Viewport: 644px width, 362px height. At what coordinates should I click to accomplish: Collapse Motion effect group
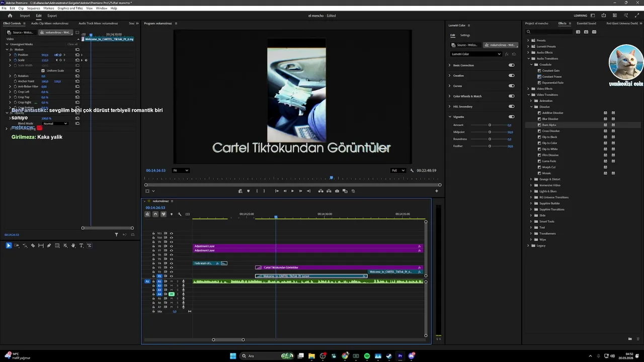click(7, 49)
